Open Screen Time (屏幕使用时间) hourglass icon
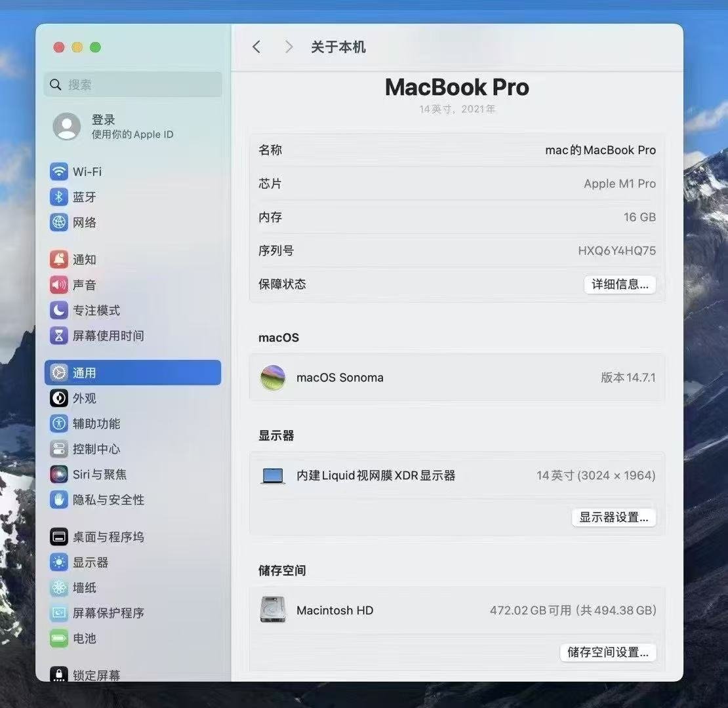This screenshot has height=708, width=728. coord(58,336)
